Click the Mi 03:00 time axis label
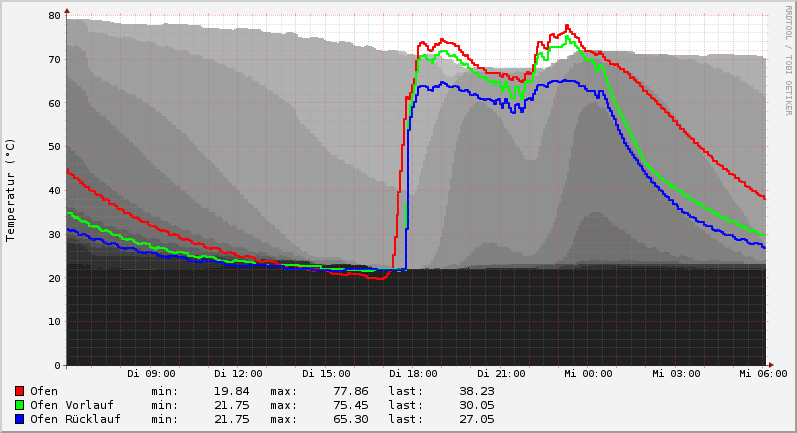The width and height of the screenshot is (797, 433). [x=676, y=374]
